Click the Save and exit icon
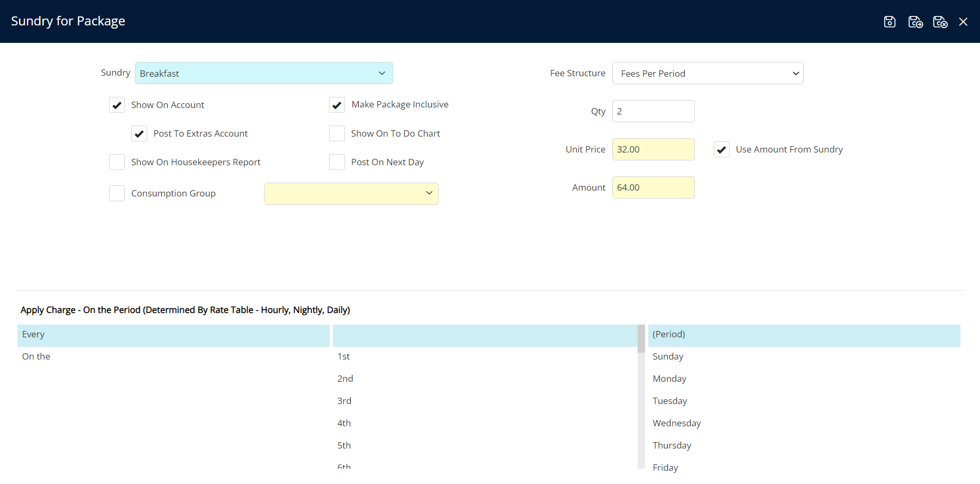 pyautogui.click(x=940, y=22)
